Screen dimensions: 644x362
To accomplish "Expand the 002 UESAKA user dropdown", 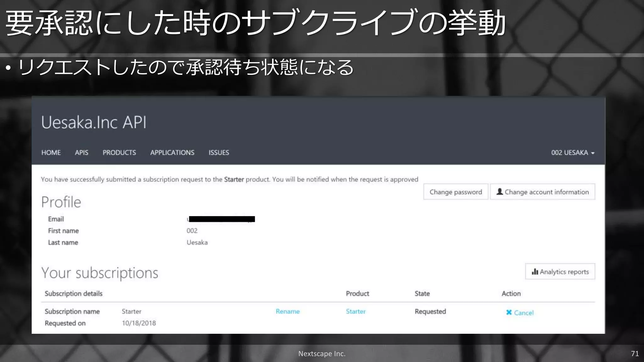I will pos(573,153).
